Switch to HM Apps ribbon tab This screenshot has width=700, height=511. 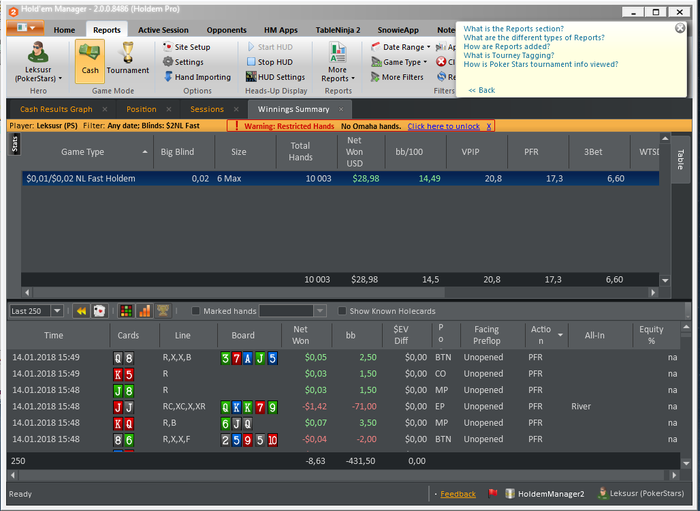tap(280, 30)
